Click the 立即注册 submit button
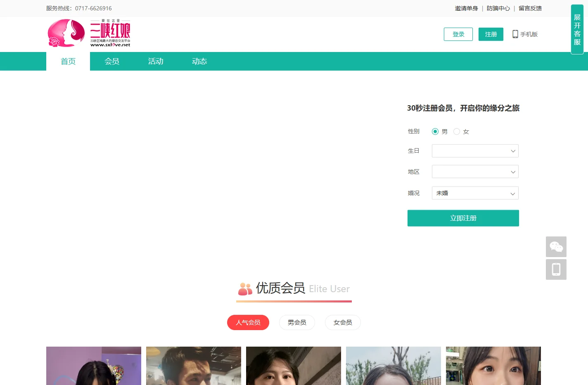 click(x=463, y=218)
